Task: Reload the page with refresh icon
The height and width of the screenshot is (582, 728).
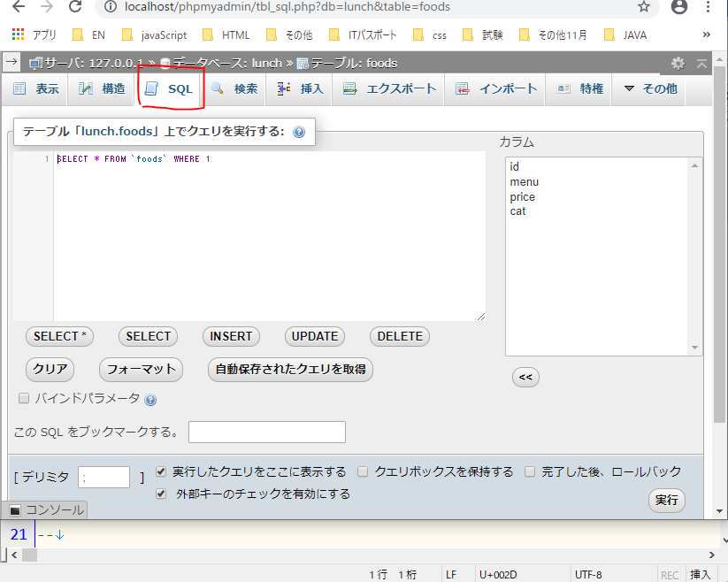Action: (75, 6)
